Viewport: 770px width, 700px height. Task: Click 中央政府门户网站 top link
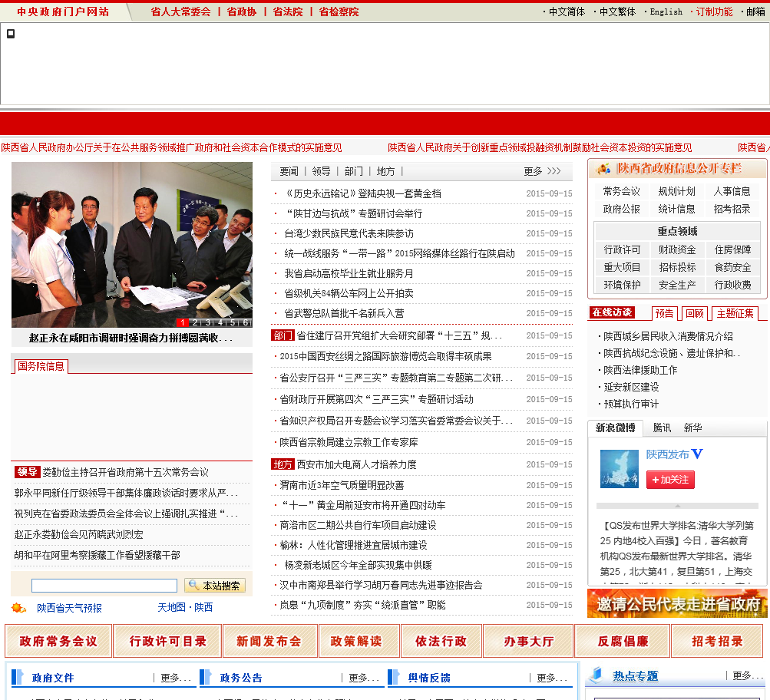tap(63, 12)
